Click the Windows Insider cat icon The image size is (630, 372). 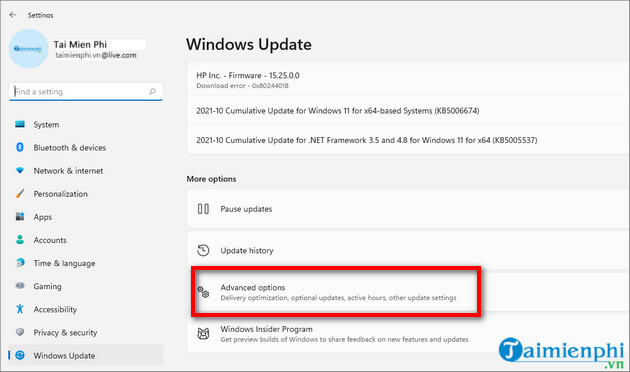(203, 333)
